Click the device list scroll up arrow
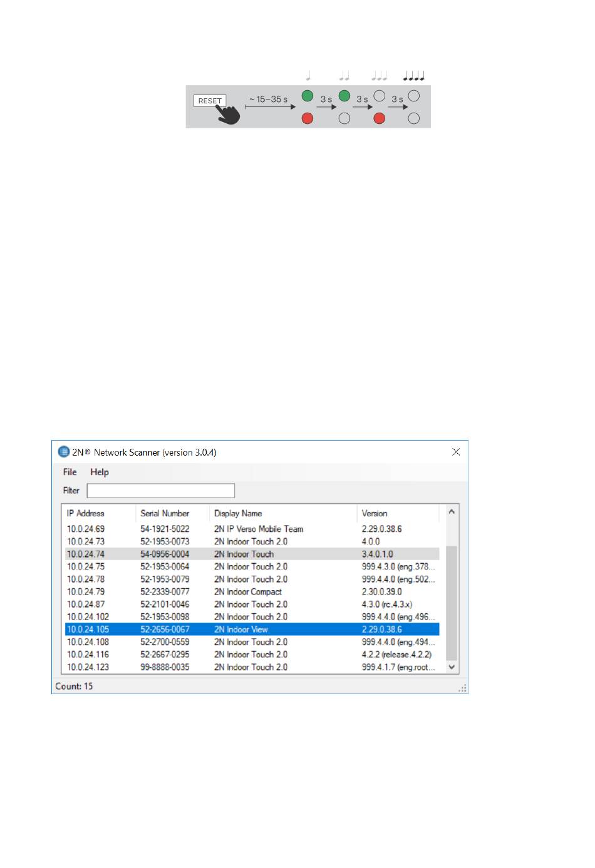This screenshot has height=868, width=595. coord(452,511)
